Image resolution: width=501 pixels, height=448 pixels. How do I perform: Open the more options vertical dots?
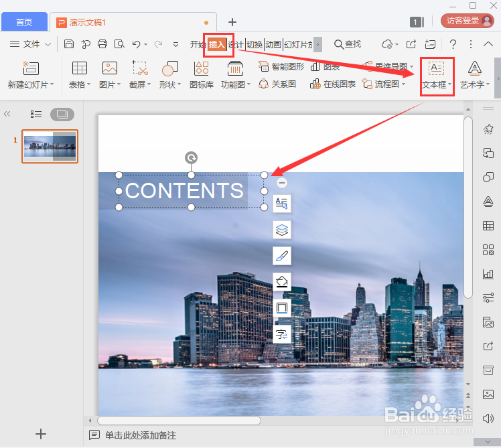pyautogui.click(x=471, y=44)
